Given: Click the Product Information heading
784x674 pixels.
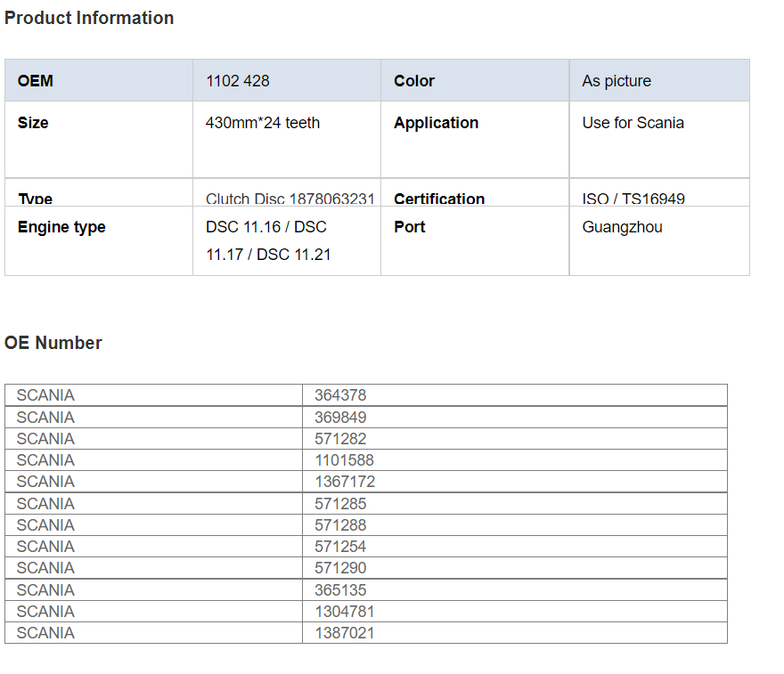Looking at the screenshot, I should 89,18.
